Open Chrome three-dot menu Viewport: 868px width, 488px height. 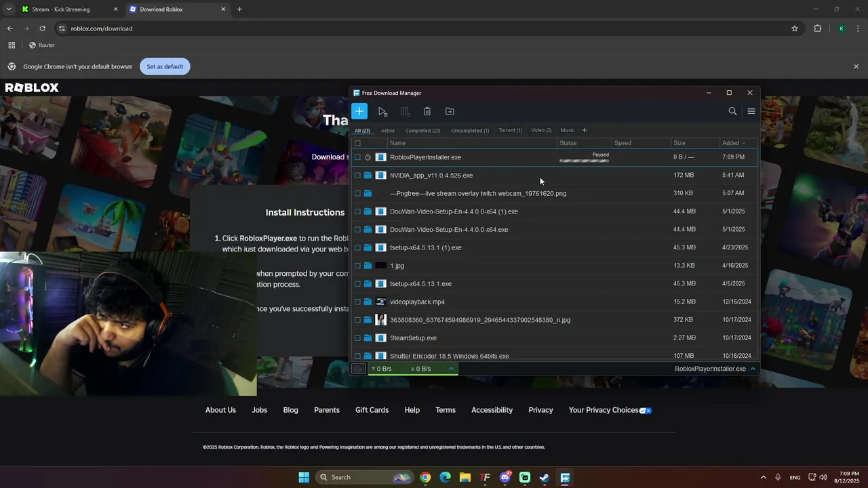[859, 28]
